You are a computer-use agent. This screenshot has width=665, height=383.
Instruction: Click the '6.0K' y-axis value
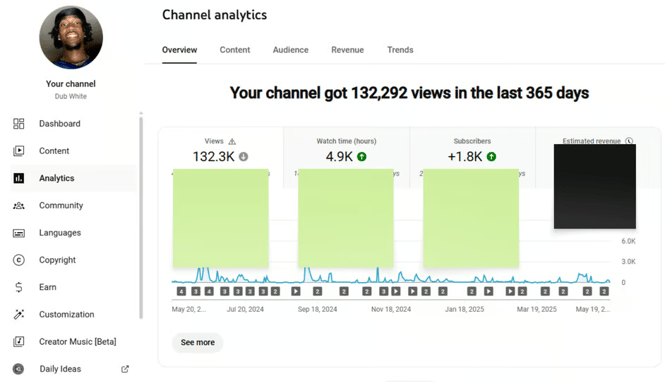click(x=629, y=241)
